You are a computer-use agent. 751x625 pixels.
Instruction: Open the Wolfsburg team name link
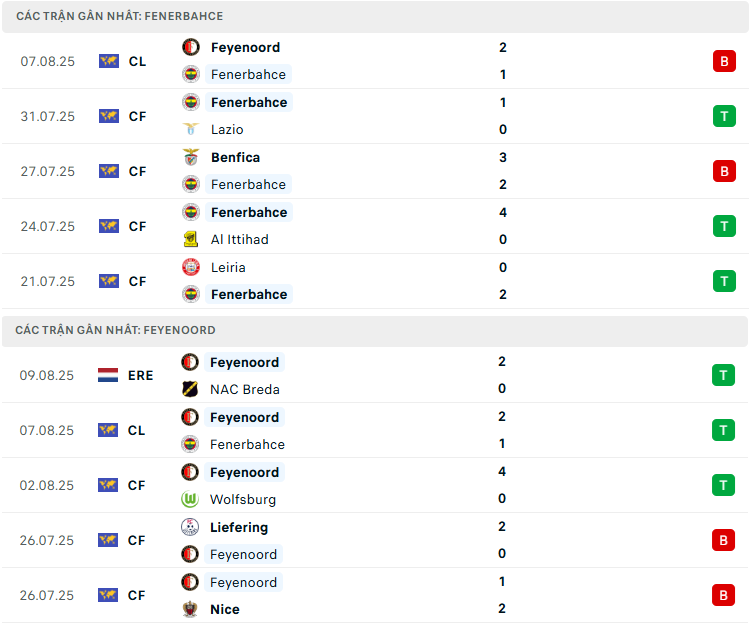(243, 499)
